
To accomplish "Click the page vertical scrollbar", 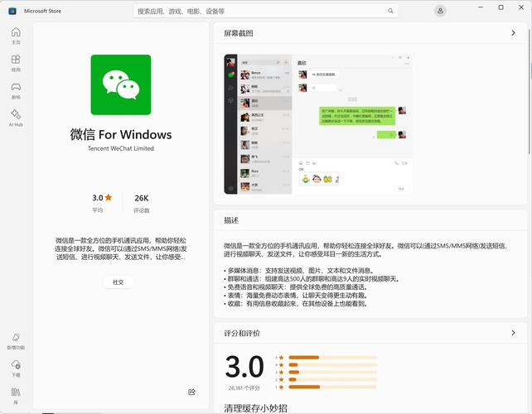I will (x=530, y=92).
